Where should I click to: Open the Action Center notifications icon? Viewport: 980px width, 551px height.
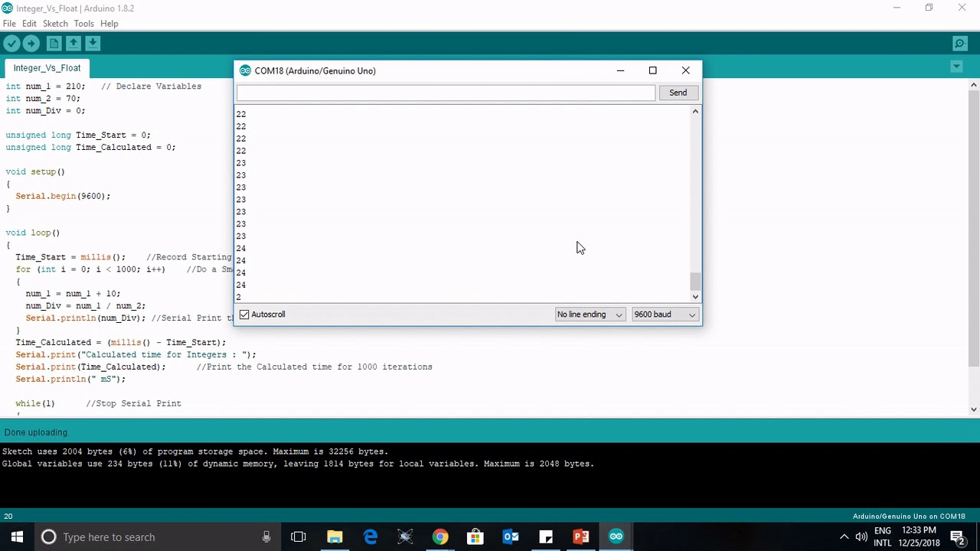(x=958, y=536)
